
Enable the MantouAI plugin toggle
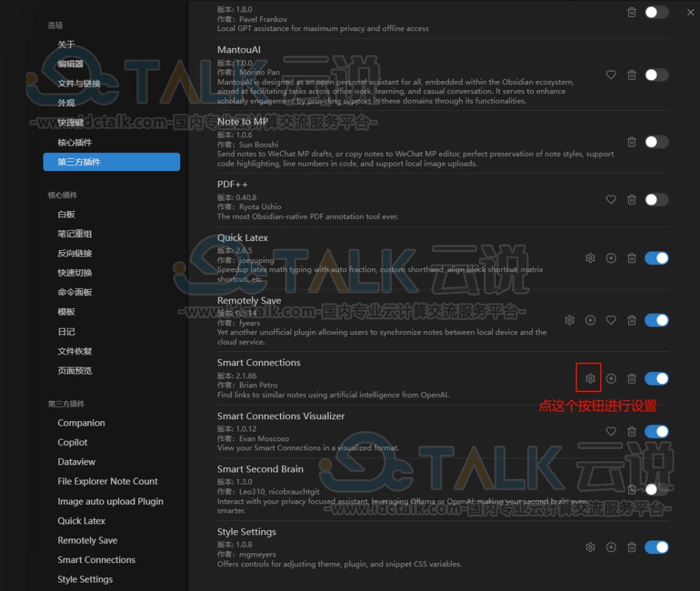click(x=656, y=75)
